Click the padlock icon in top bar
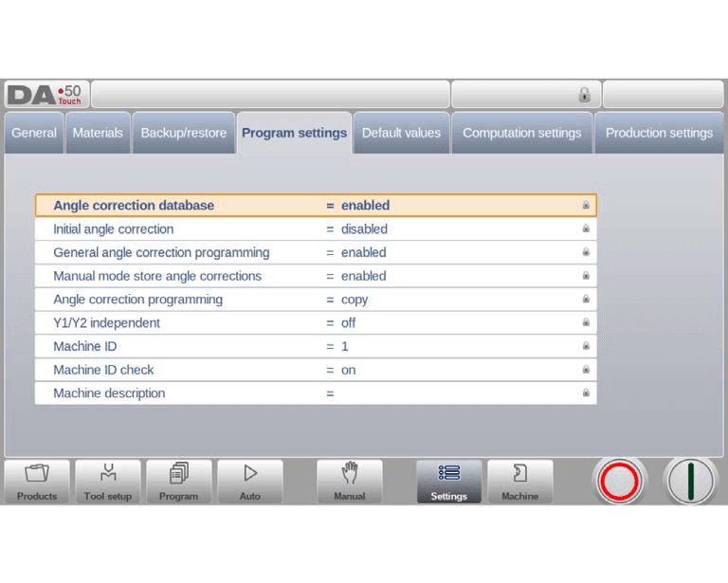Viewport: 728px width, 583px height. pyautogui.click(x=584, y=95)
